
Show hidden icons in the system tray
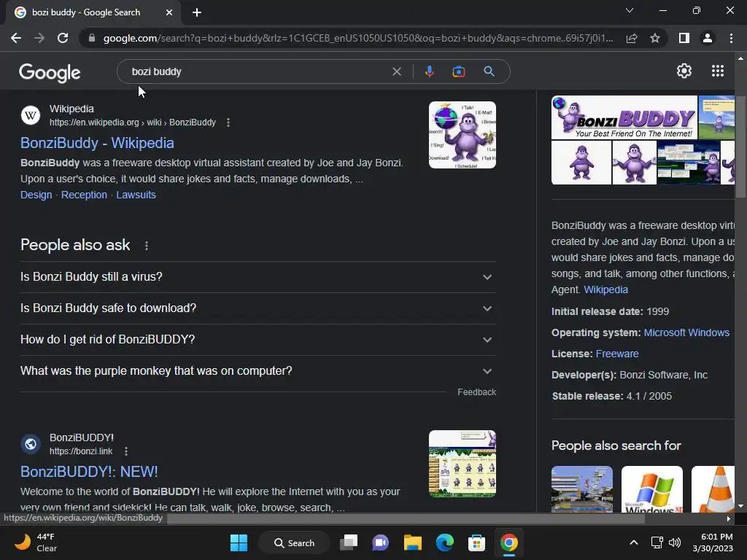[x=634, y=542]
